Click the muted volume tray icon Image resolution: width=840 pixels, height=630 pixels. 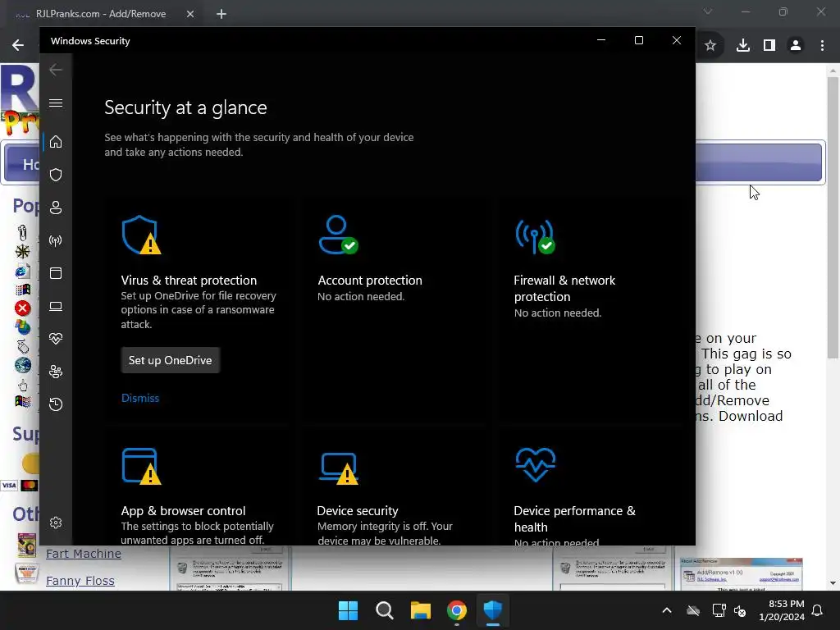pos(740,610)
